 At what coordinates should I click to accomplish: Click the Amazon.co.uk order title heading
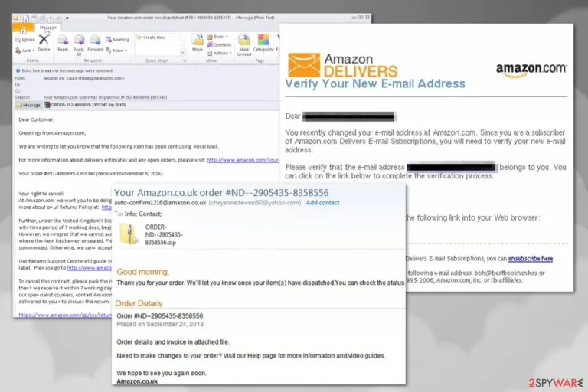pos(221,193)
